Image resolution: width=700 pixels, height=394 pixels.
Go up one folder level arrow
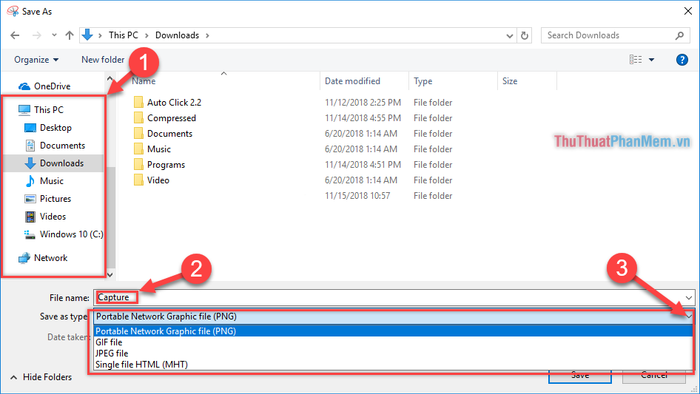69,35
